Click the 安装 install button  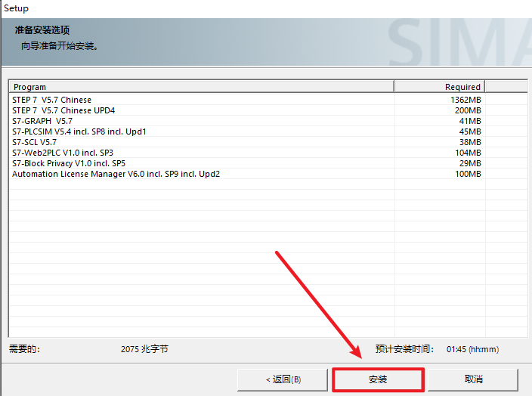(x=378, y=379)
